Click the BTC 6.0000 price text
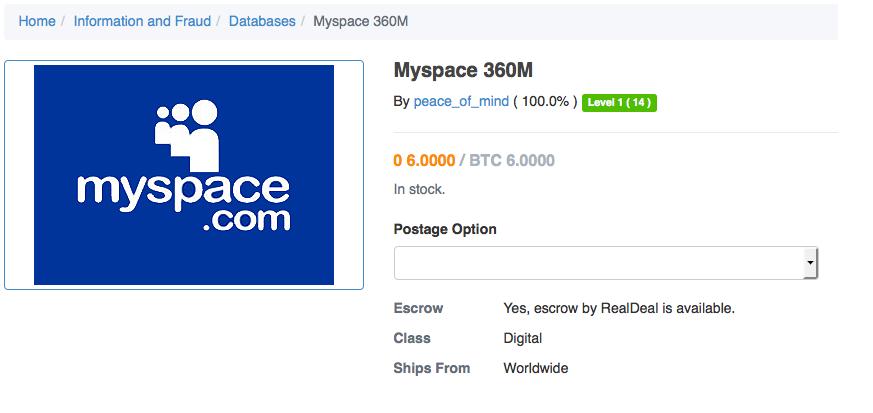 coord(512,161)
